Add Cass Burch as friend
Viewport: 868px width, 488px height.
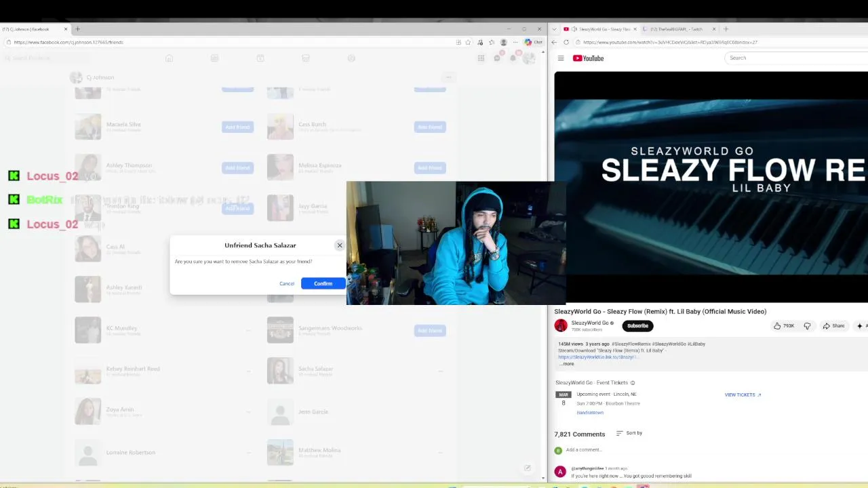click(x=430, y=127)
